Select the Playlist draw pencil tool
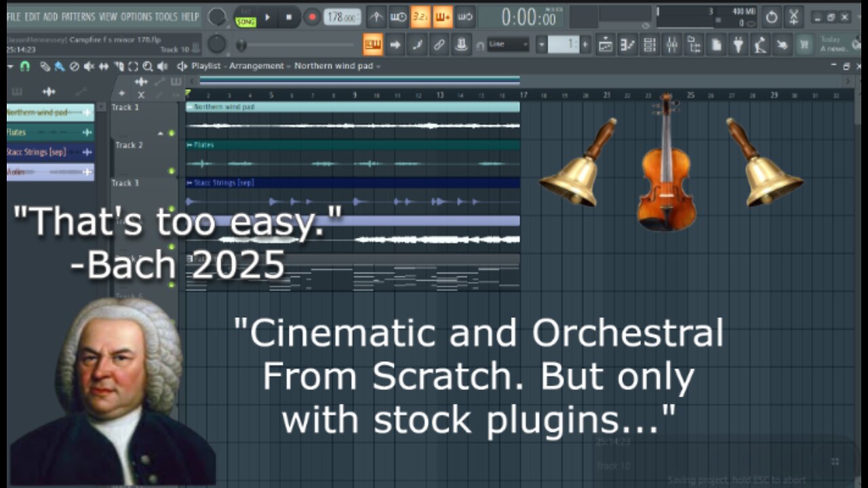This screenshot has height=488, width=868. pyautogui.click(x=45, y=66)
